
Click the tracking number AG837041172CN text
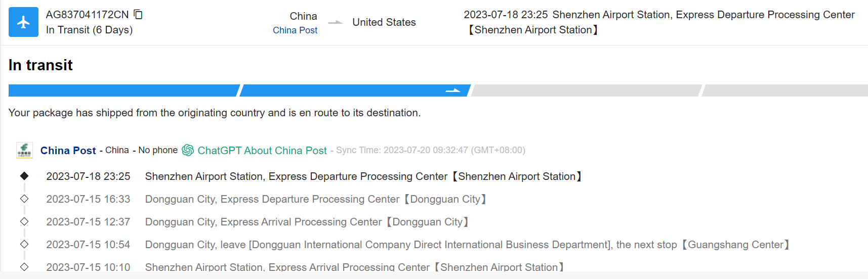coord(87,15)
